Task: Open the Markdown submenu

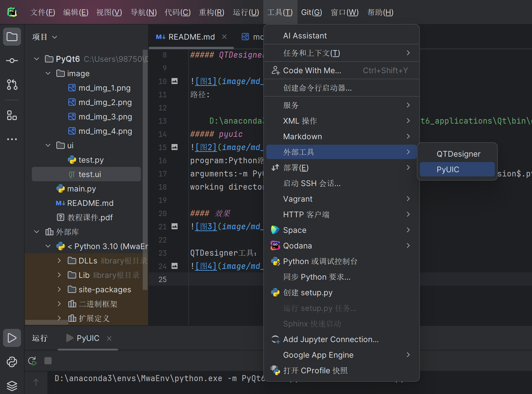Action: pyautogui.click(x=341, y=137)
